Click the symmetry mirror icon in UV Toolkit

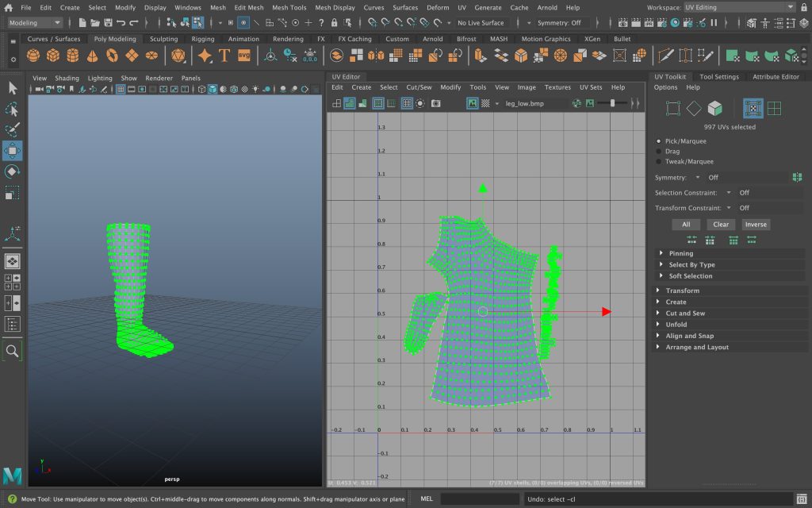[797, 177]
